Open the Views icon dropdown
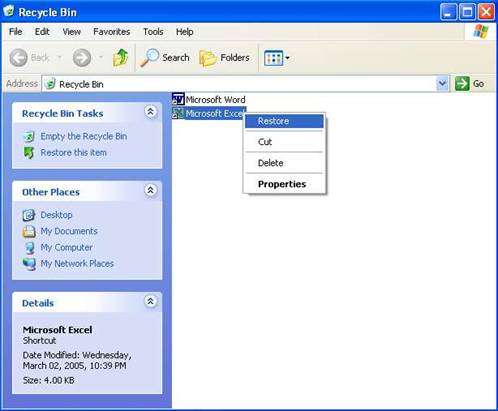 277,58
